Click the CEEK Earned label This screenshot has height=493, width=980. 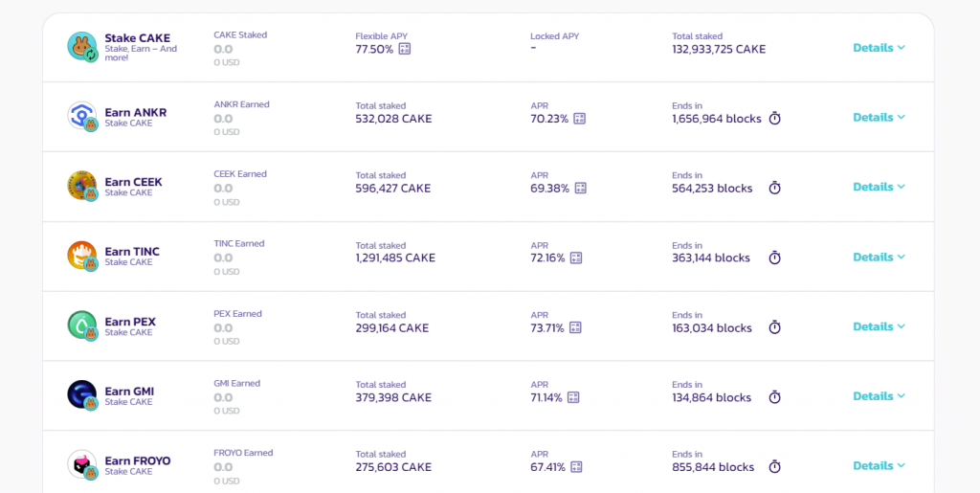coord(240,173)
